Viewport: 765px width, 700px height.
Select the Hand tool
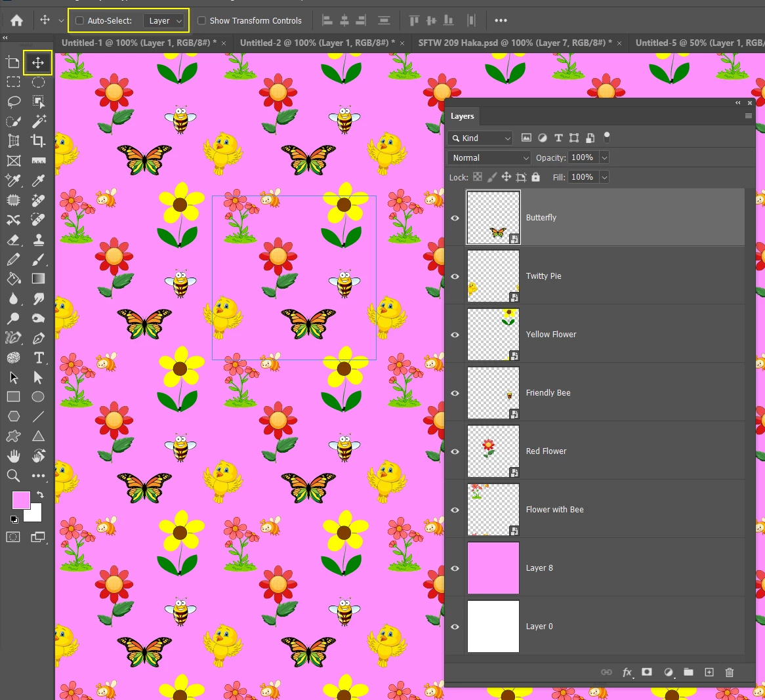[13, 456]
